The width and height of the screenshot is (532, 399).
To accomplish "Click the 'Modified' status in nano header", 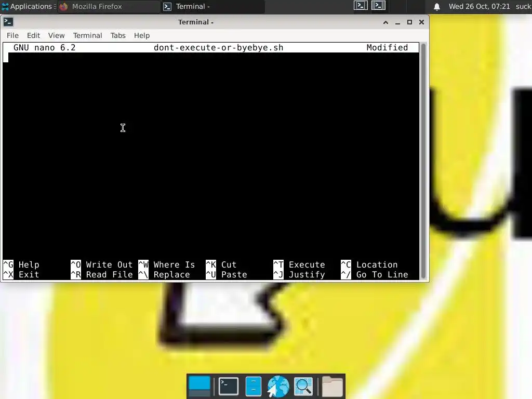I will [x=387, y=47].
